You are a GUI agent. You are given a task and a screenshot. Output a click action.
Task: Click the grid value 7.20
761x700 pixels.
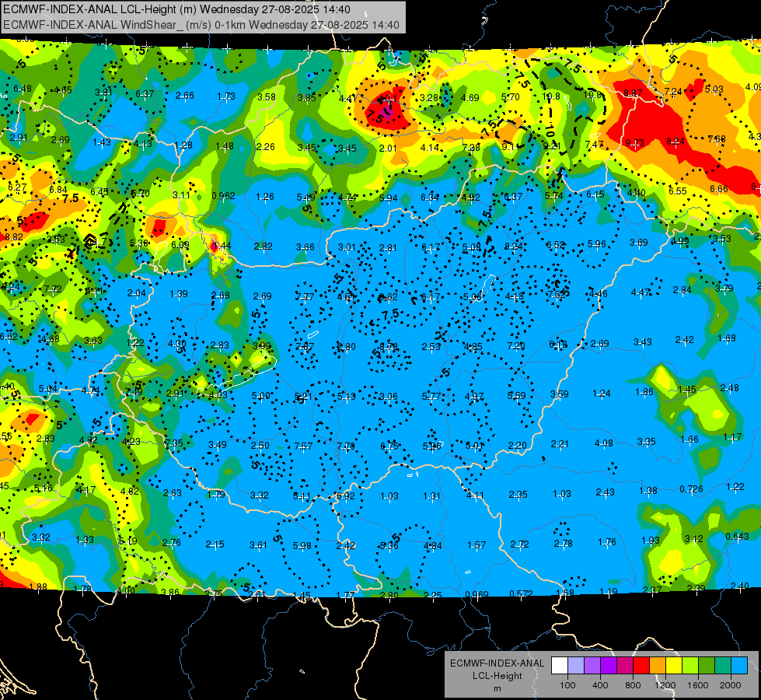click(516, 345)
